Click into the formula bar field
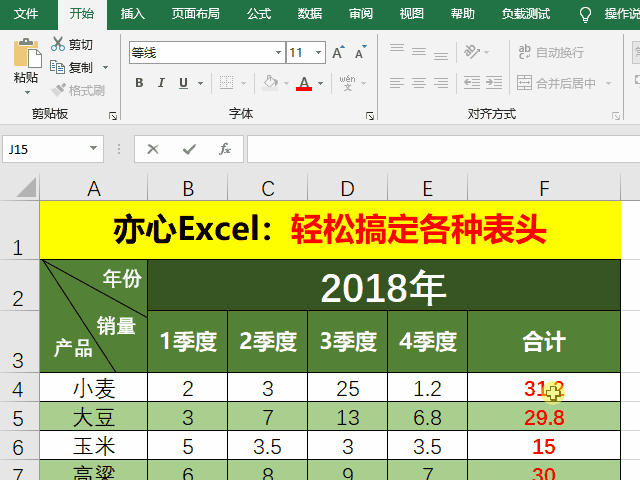640x480 pixels. pyautogui.click(x=443, y=149)
